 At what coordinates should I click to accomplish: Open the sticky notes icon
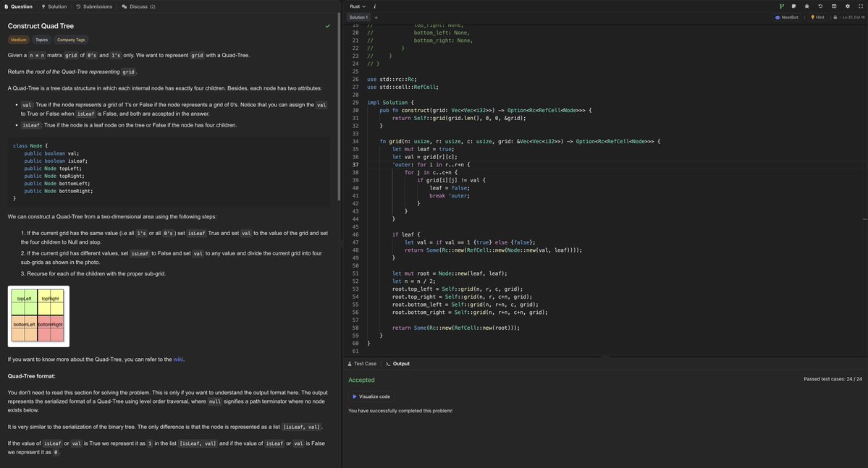794,6
